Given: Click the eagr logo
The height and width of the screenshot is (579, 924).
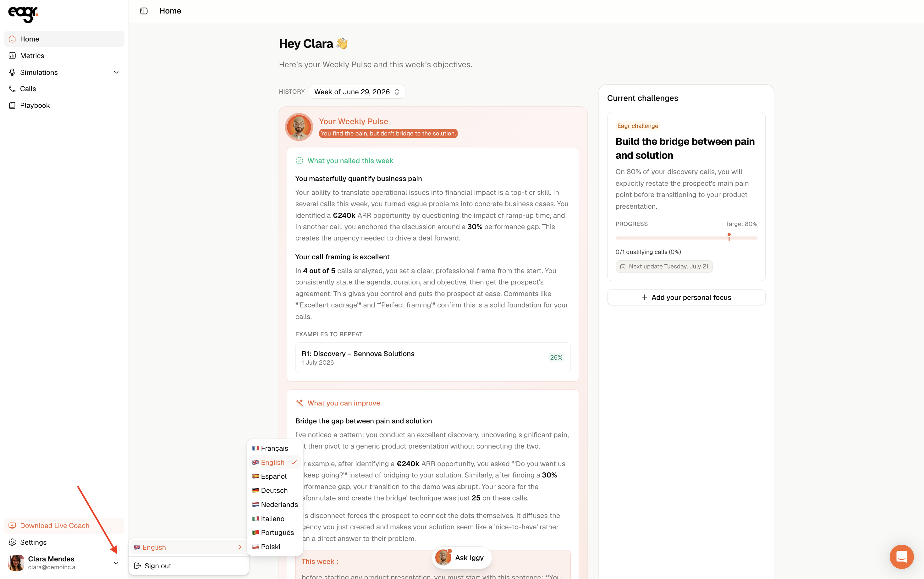Looking at the screenshot, I should (x=23, y=14).
